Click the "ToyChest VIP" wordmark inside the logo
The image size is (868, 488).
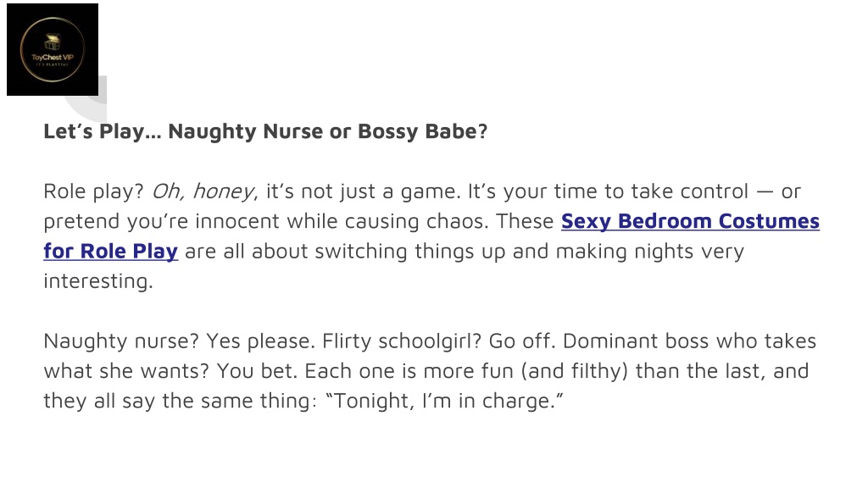coord(52,57)
